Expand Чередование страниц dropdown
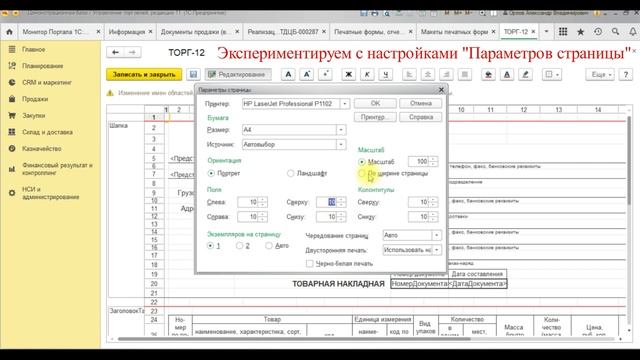Screen dimensions: 640x360 436,235
